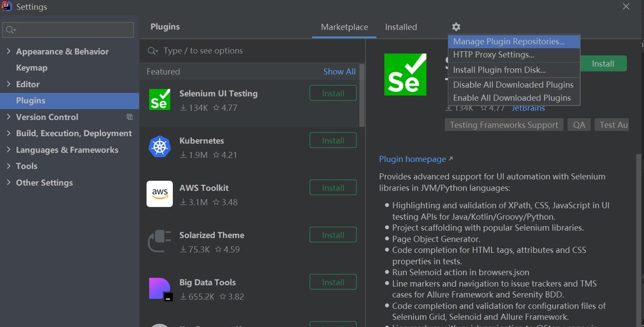
Task: Click the Selenium UI Testing plugin name
Action: 218,93
